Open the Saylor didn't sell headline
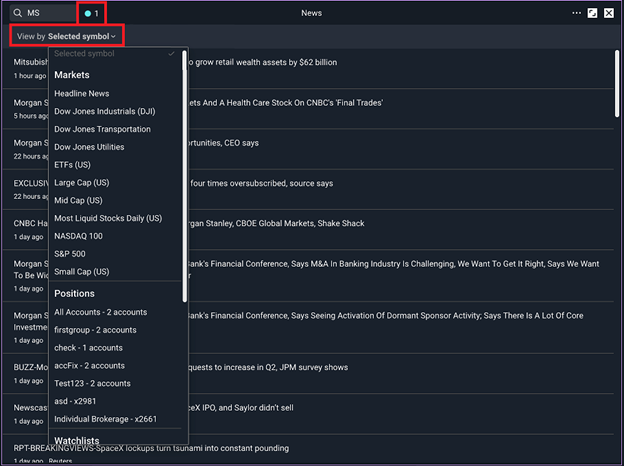The width and height of the screenshot is (624, 466). click(241, 408)
